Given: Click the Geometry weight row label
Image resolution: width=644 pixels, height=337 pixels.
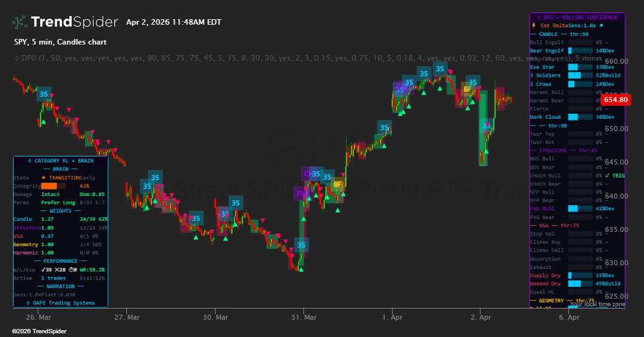Looking at the screenshot, I should (x=25, y=244).
